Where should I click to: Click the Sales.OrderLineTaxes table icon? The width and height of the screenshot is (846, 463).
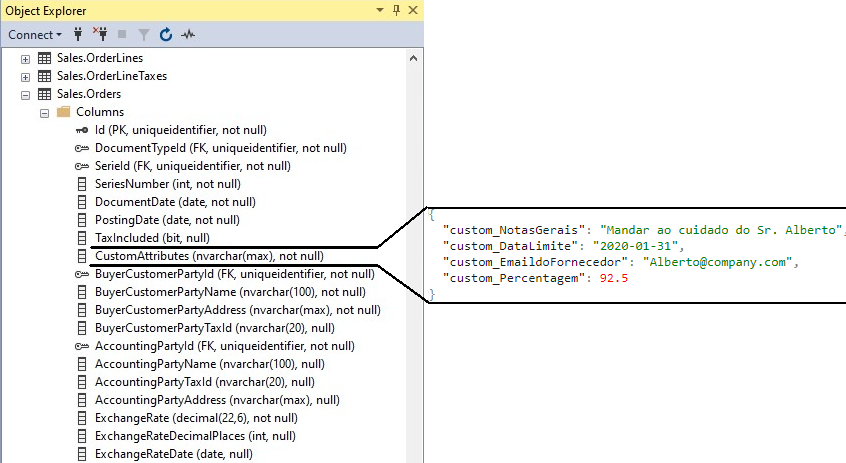pyautogui.click(x=44, y=76)
